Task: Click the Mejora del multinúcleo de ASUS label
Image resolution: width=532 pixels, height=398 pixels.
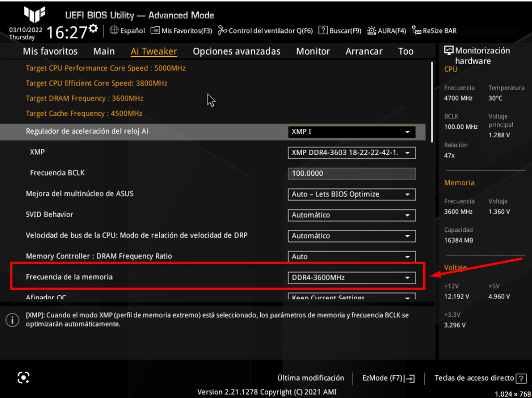Action: 80,194
